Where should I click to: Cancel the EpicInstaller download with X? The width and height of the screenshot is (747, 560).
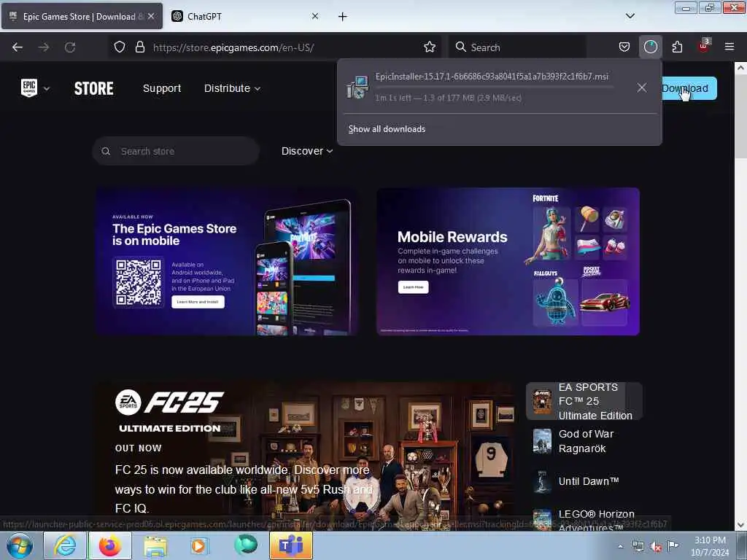click(x=642, y=87)
